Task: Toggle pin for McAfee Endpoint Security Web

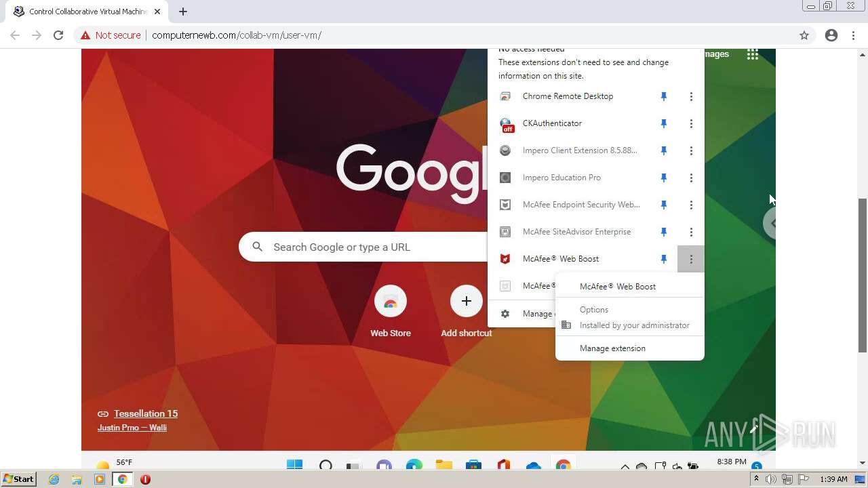Action: [664, 205]
